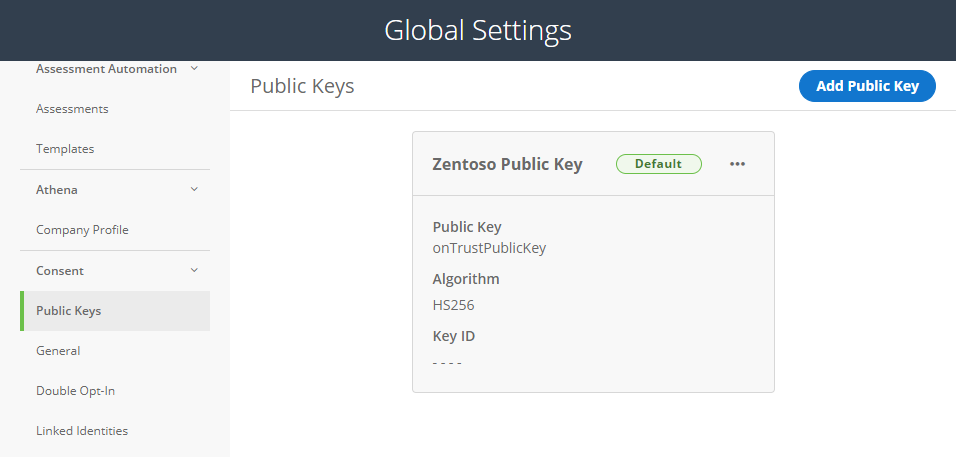Navigate to General under Consent
Image resolution: width=956 pixels, height=457 pixels.
pyautogui.click(x=58, y=351)
